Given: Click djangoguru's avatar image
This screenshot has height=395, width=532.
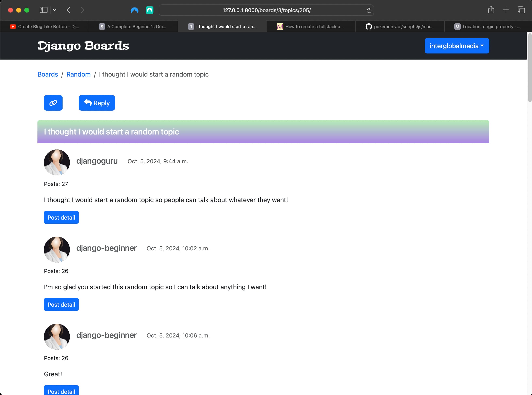Looking at the screenshot, I should pyautogui.click(x=57, y=162).
